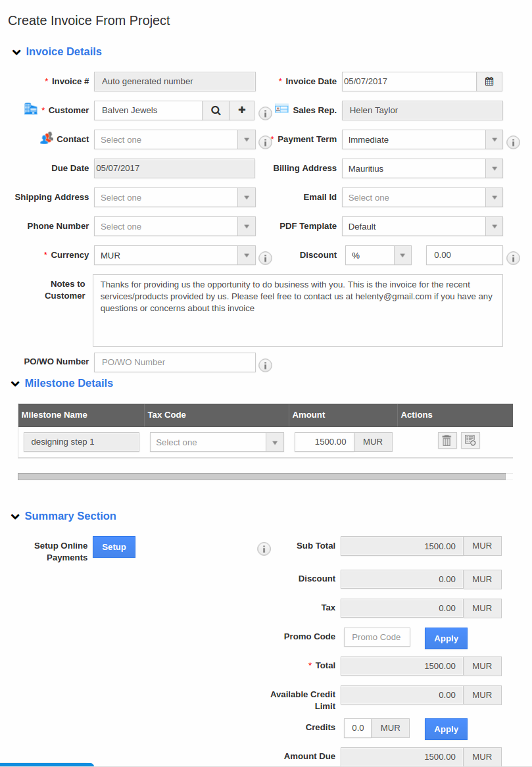Screen dimensions: 532x767
Task: Show info tip next to Payment Term
Action: [x=513, y=142]
